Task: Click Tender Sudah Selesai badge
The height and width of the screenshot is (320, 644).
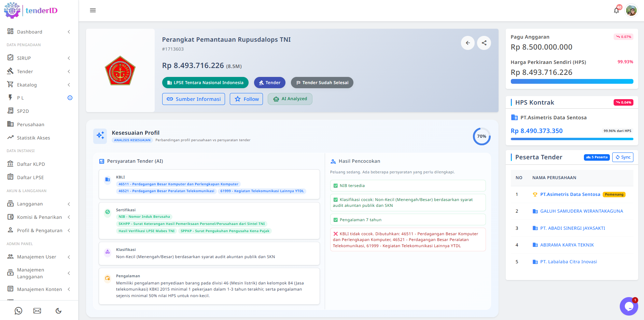Action: [x=322, y=83]
